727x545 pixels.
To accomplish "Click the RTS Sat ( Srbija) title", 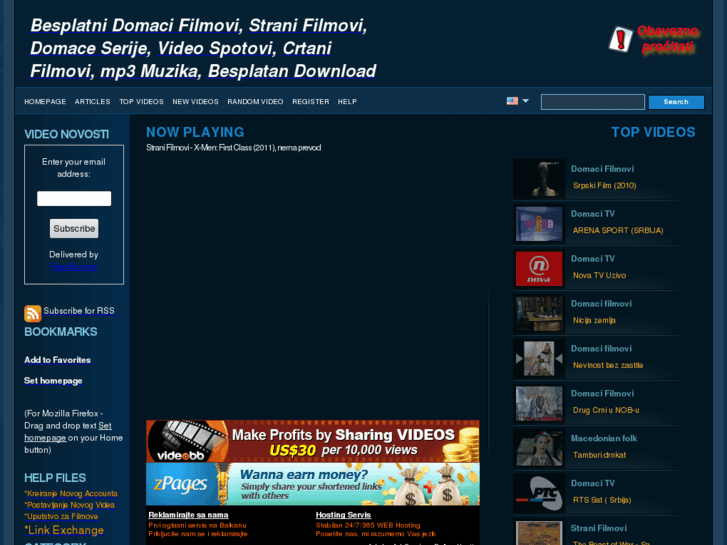I will pyautogui.click(x=602, y=500).
